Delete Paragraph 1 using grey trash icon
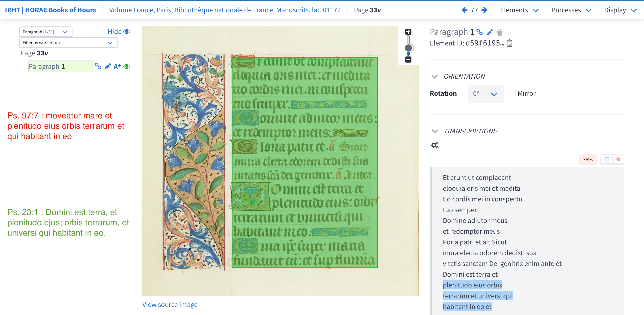 pyautogui.click(x=499, y=32)
